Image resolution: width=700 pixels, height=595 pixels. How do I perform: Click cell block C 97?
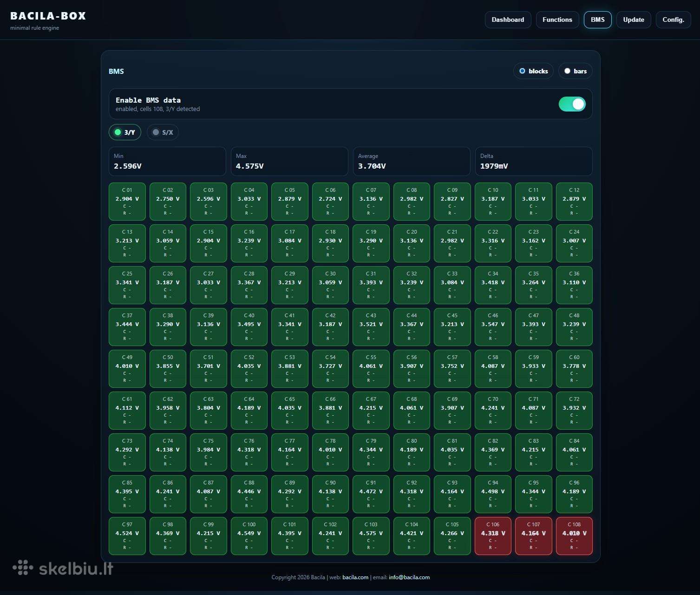point(127,536)
